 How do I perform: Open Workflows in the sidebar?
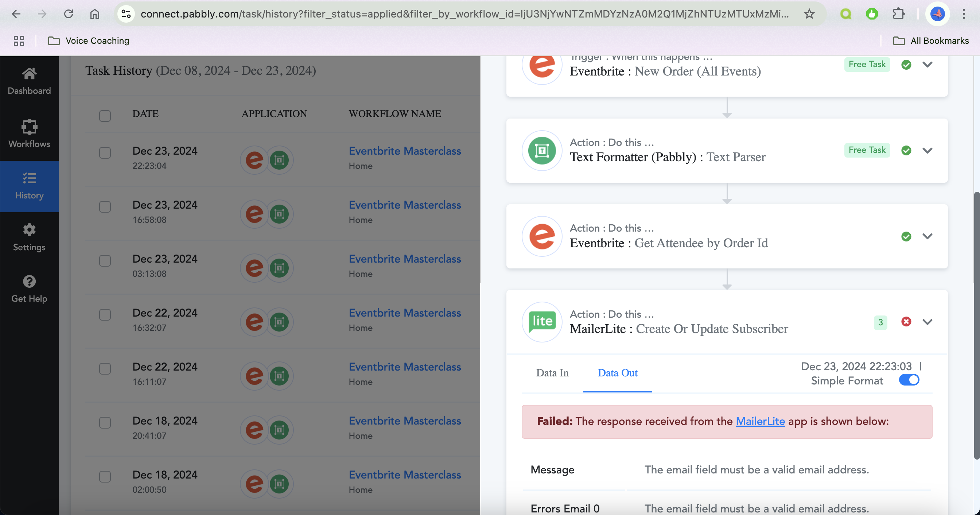point(29,133)
